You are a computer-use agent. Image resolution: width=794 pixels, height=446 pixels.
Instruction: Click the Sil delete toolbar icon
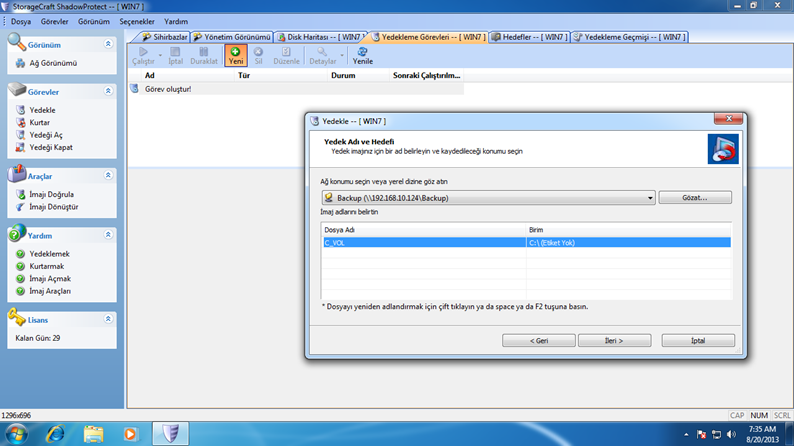[x=258, y=56]
